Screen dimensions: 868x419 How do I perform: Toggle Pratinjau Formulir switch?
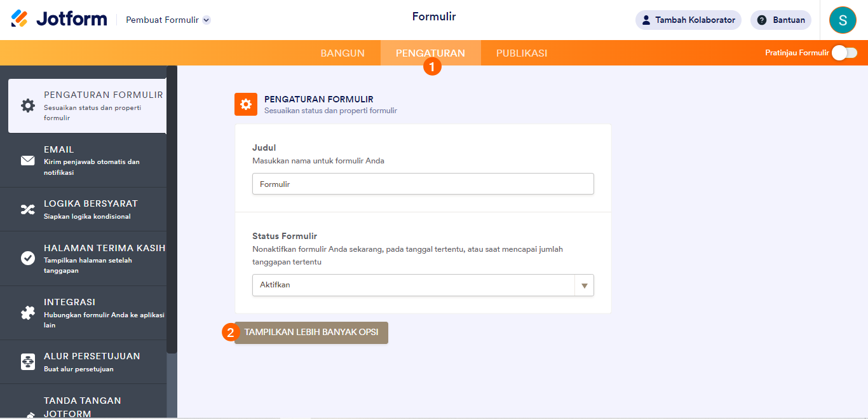click(844, 53)
